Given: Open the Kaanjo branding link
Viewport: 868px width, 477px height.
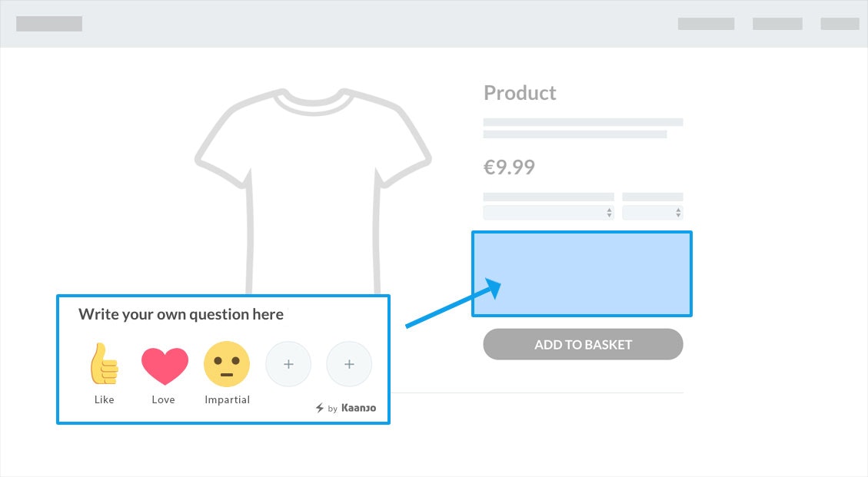Looking at the screenshot, I should click(x=358, y=408).
